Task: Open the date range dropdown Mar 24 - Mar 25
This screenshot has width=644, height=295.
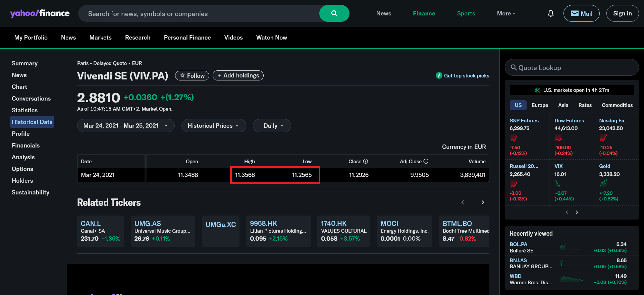Action: coord(126,126)
